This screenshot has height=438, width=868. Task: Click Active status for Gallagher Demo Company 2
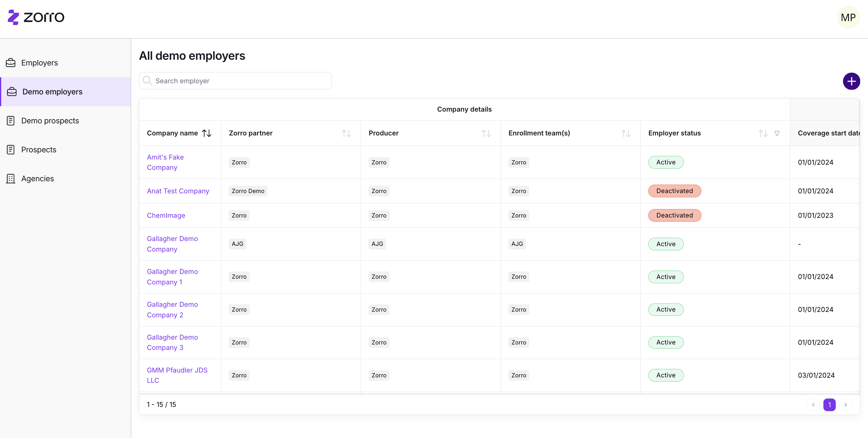point(666,309)
